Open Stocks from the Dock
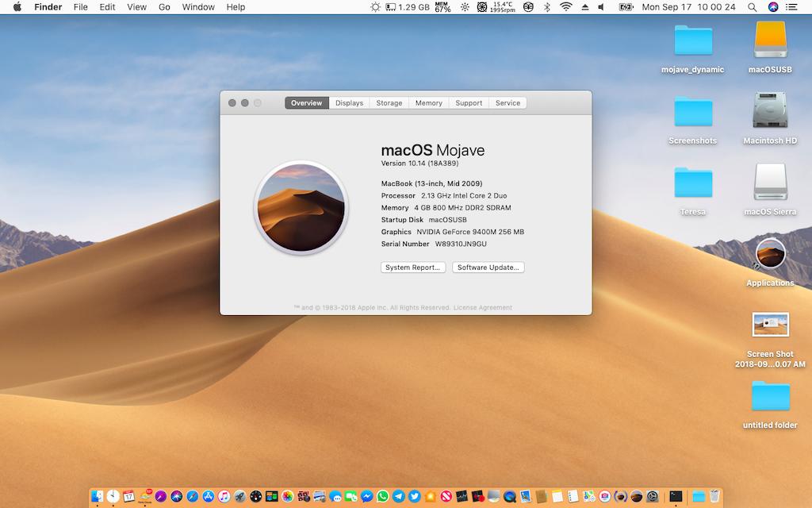The width and height of the screenshot is (812, 508). click(x=462, y=497)
